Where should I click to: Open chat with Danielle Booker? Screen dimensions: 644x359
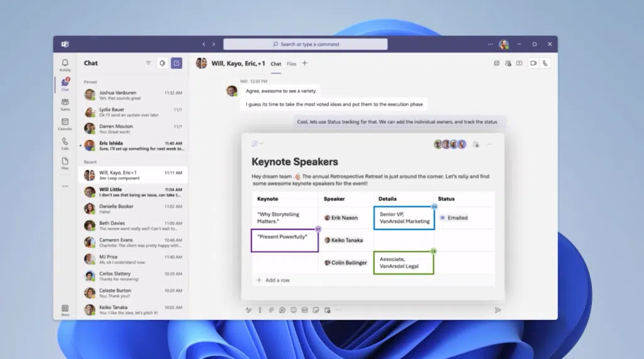coord(133,209)
